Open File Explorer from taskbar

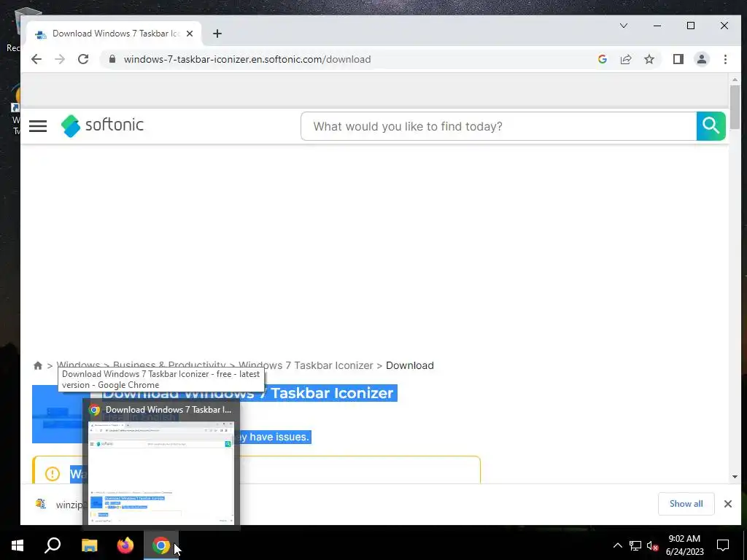point(89,545)
